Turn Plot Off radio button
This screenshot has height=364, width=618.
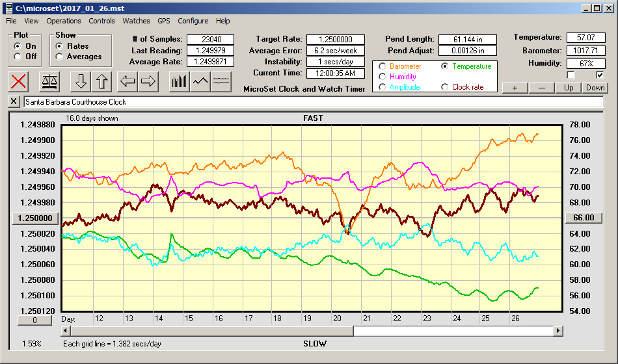tap(18, 57)
